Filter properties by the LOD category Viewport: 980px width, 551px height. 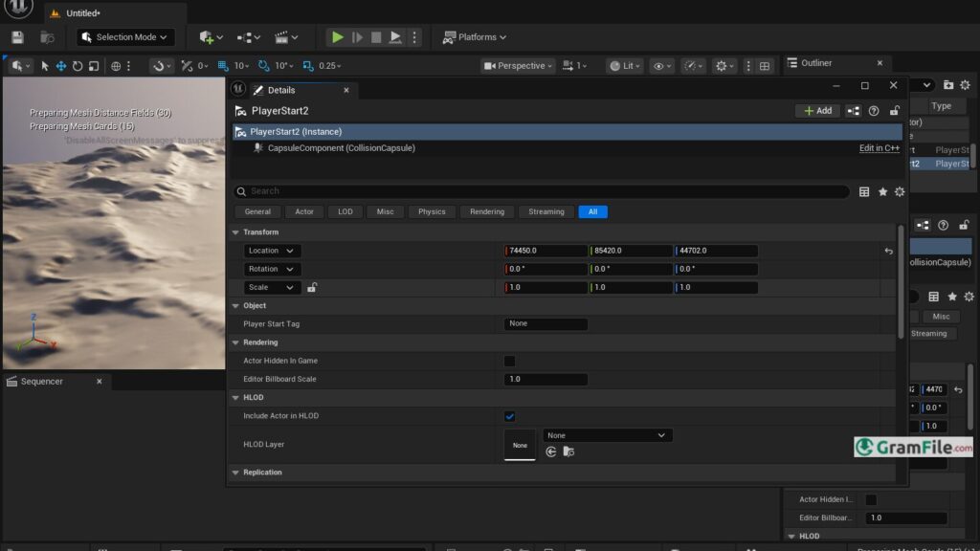[x=345, y=211]
